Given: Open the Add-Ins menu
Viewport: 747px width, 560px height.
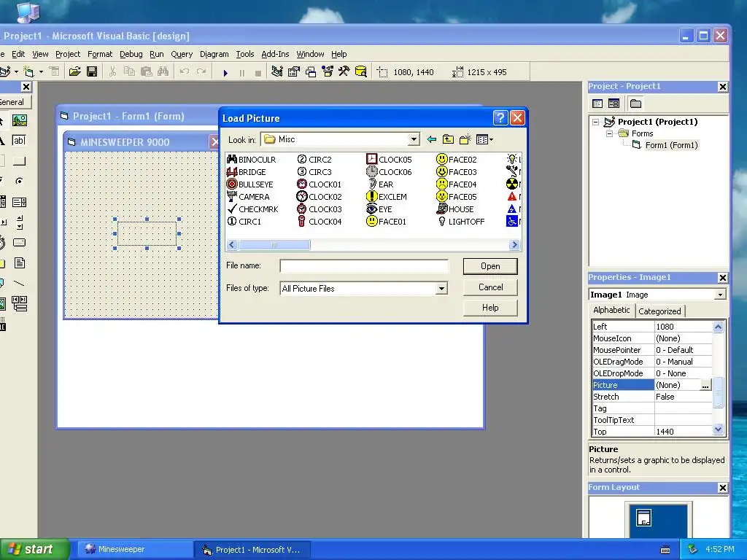Looking at the screenshot, I should tap(275, 54).
